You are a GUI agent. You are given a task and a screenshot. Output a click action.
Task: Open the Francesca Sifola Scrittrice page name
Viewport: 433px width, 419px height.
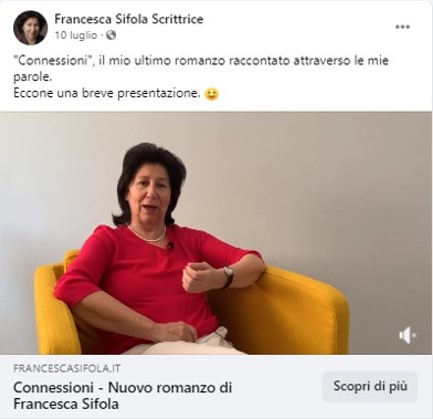pos(129,19)
